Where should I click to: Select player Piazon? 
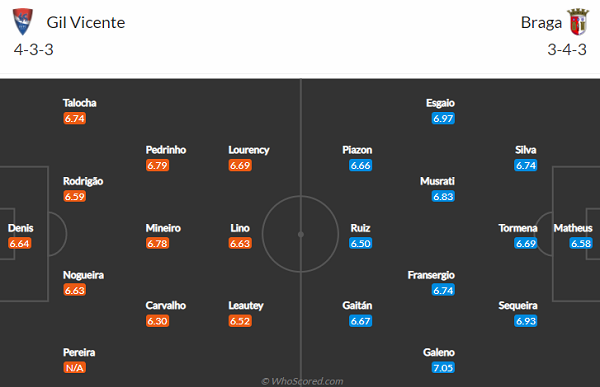(357, 150)
